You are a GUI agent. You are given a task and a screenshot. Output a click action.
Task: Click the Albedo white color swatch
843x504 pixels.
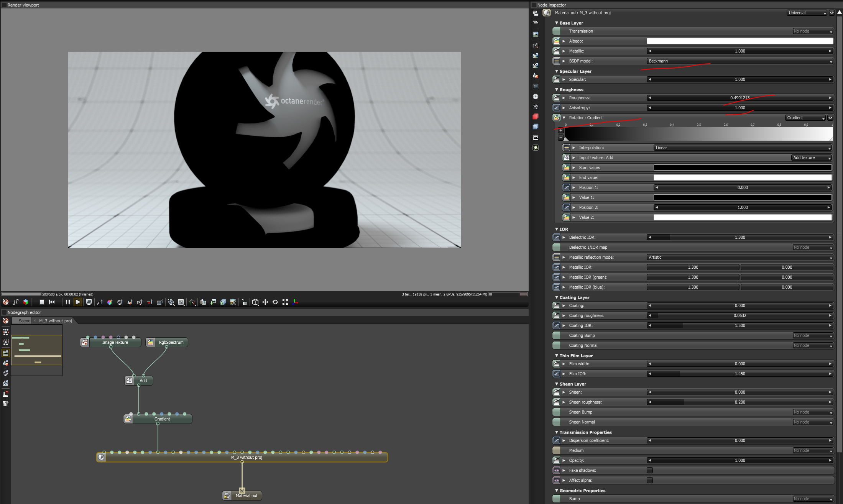(739, 41)
